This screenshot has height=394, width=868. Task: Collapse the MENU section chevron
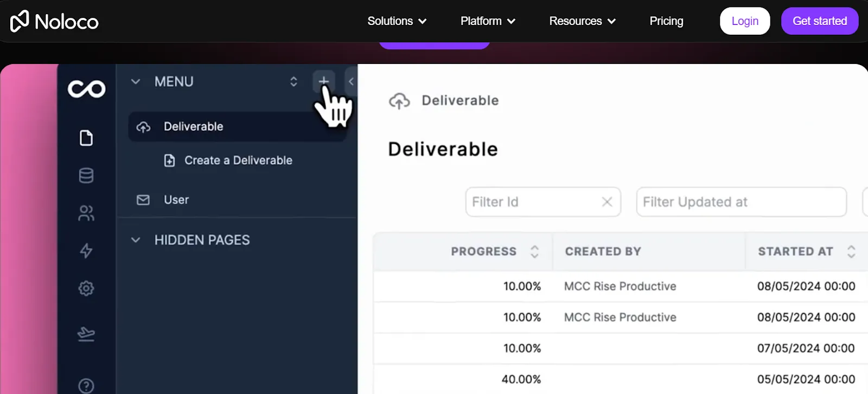tap(135, 81)
